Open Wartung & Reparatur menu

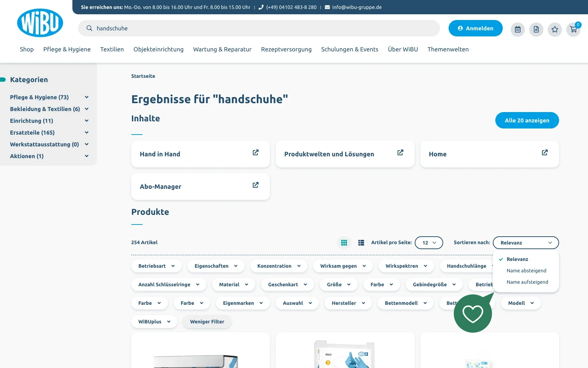pyautogui.click(x=223, y=49)
